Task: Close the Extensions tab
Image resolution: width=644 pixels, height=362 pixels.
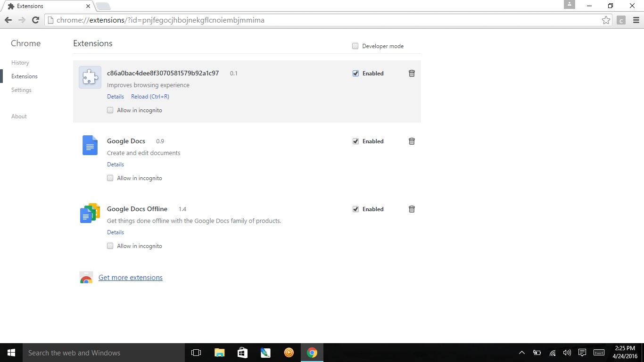Action: (88, 6)
